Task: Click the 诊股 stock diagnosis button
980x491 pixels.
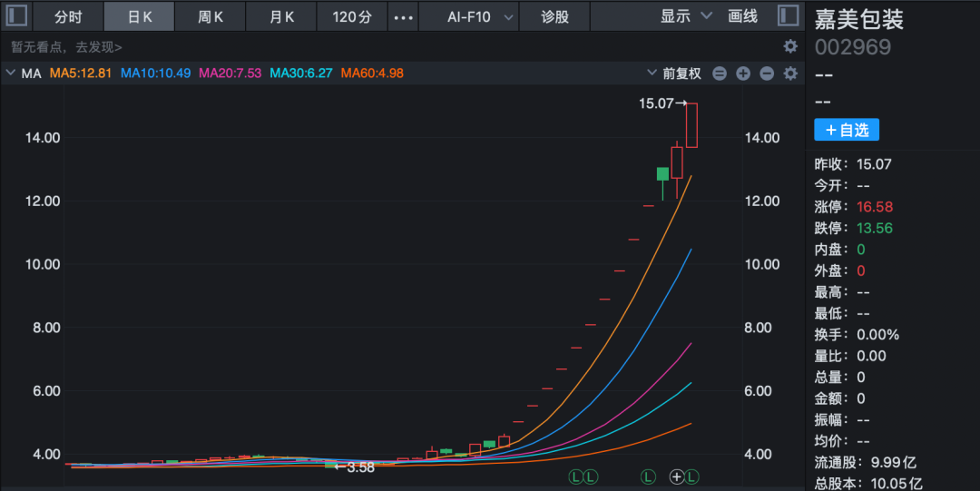Action: click(x=554, y=16)
